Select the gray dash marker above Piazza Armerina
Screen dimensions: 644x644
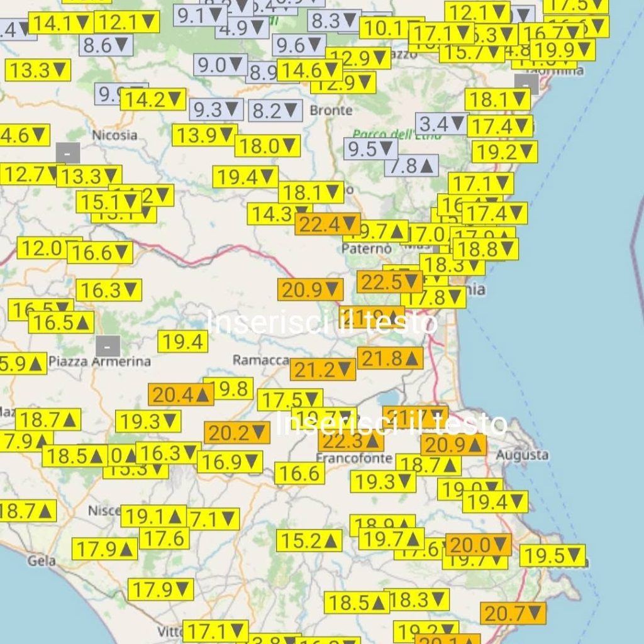108,345
